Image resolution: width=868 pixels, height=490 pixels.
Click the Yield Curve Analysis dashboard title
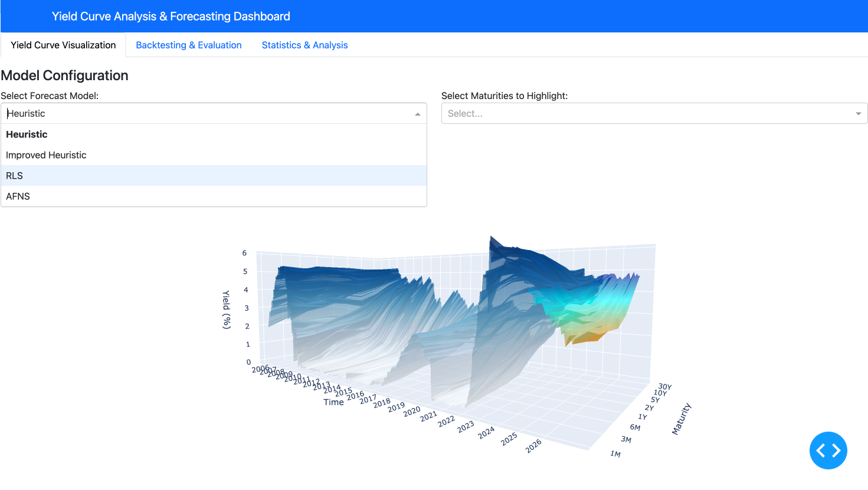(171, 17)
